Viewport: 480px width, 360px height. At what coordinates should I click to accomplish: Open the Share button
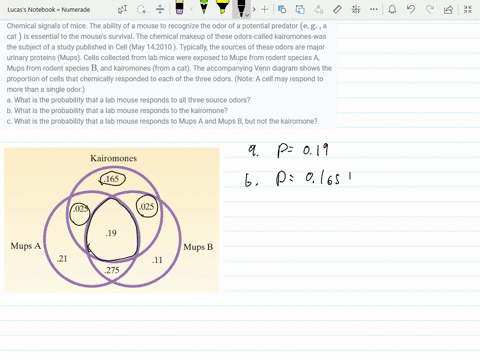(448, 9)
